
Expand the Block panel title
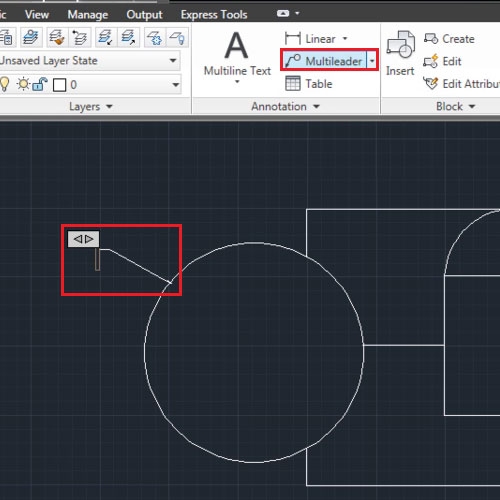[x=456, y=107]
